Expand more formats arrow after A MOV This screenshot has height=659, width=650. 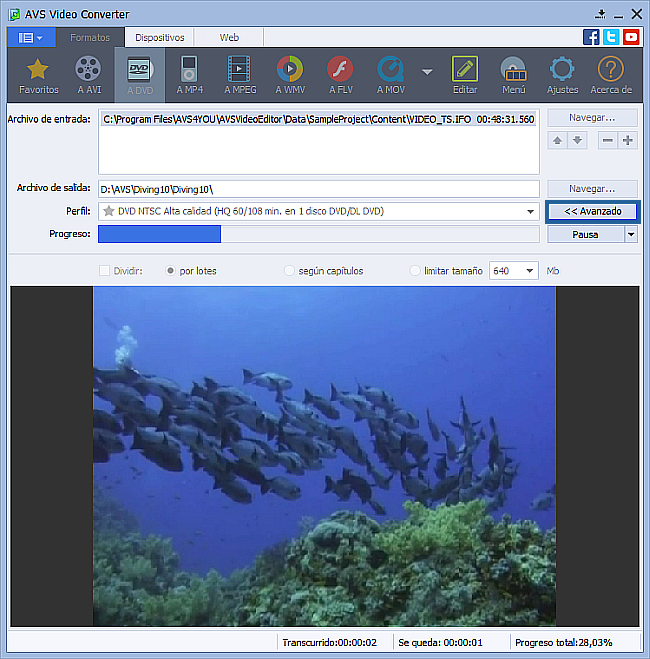coord(427,72)
